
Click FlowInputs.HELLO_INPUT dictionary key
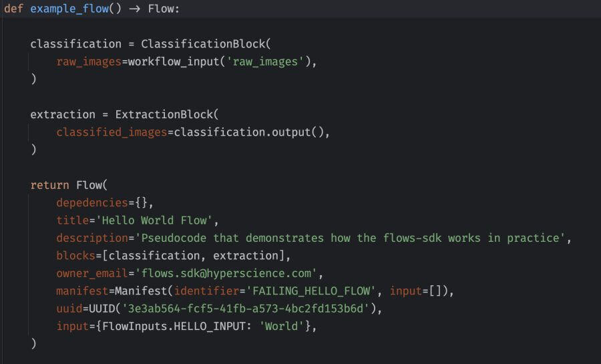[173, 326]
